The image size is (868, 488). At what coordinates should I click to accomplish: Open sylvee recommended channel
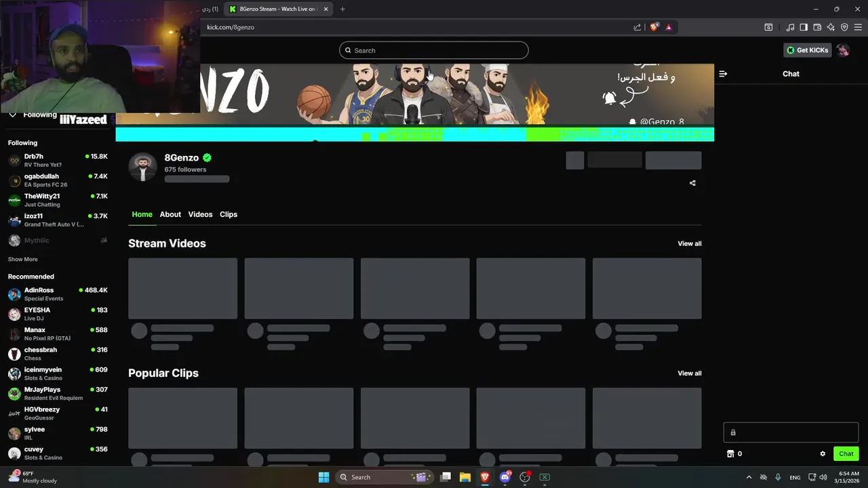(58, 433)
